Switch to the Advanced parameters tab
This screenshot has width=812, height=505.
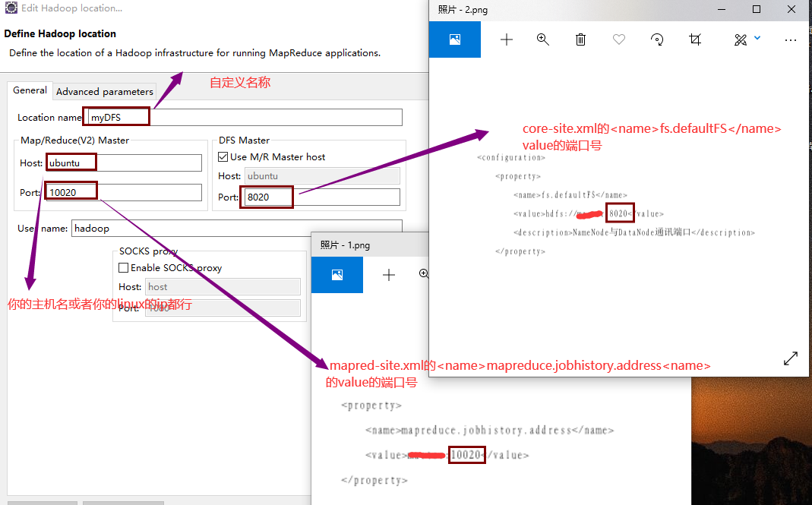[x=104, y=91]
